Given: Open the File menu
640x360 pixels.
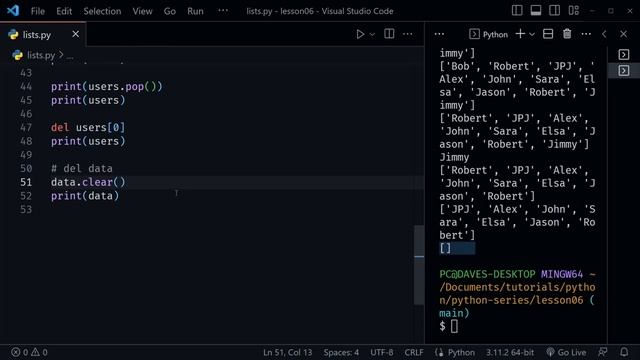Looking at the screenshot, I should pos(38,11).
